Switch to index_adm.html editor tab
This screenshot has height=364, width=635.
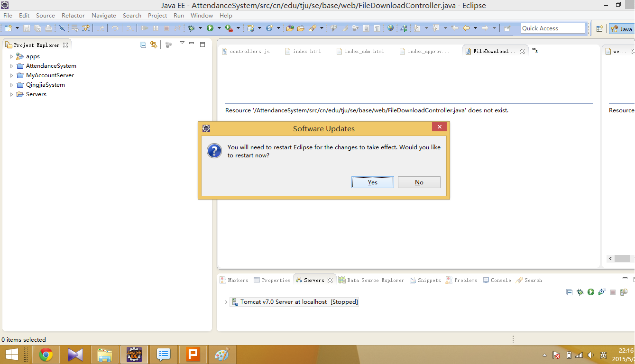point(360,51)
